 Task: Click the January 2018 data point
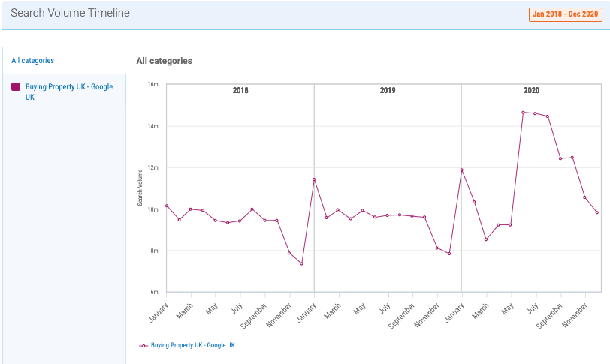tap(167, 206)
